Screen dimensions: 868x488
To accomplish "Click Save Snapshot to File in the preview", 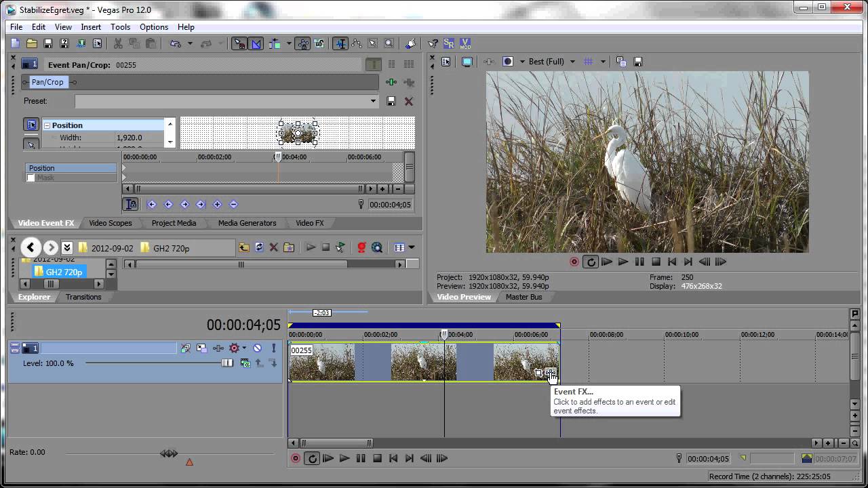I will pos(637,62).
